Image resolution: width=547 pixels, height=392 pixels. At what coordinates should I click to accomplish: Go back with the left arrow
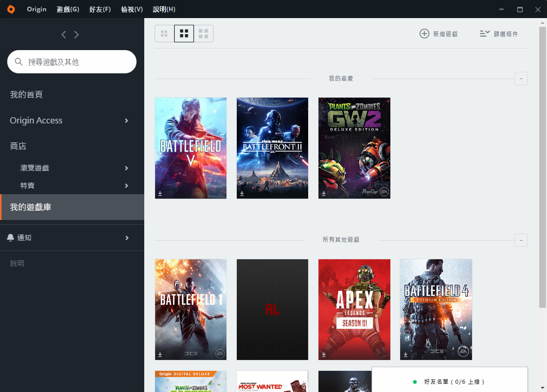point(64,35)
